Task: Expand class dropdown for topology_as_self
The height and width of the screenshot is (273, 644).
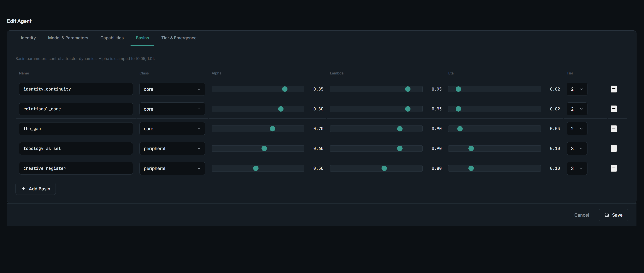Action: [x=172, y=148]
